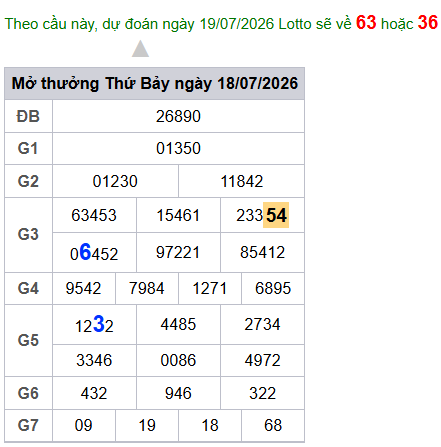
Task: Click the blue digit 6 in 06452
Action: 85,251
